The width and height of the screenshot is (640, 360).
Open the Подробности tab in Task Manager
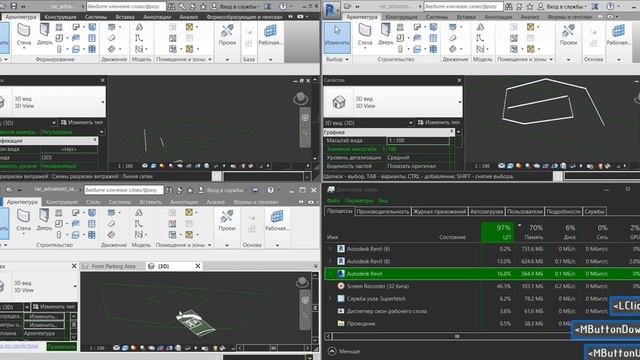point(563,211)
